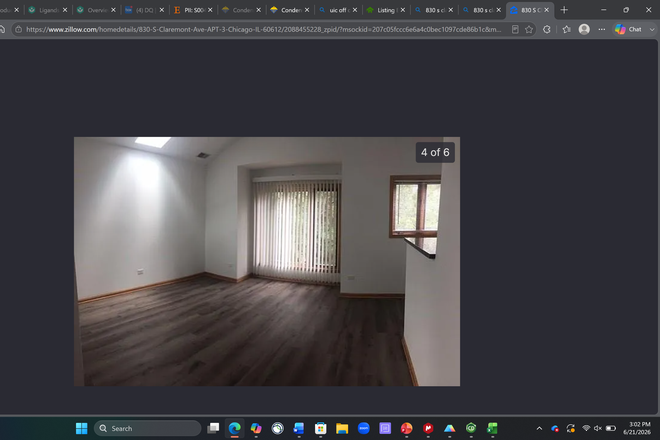The height and width of the screenshot is (440, 660).
Task: Close the Ligand tab
Action: tap(65, 10)
